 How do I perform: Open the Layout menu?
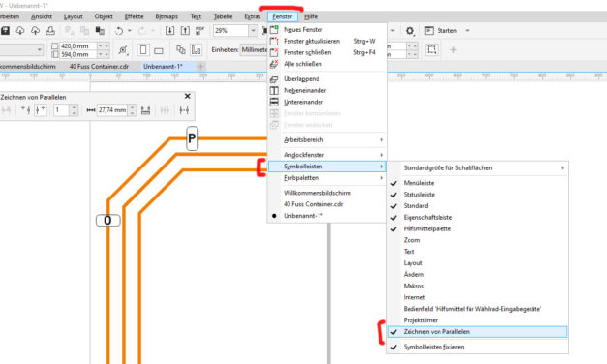point(74,16)
